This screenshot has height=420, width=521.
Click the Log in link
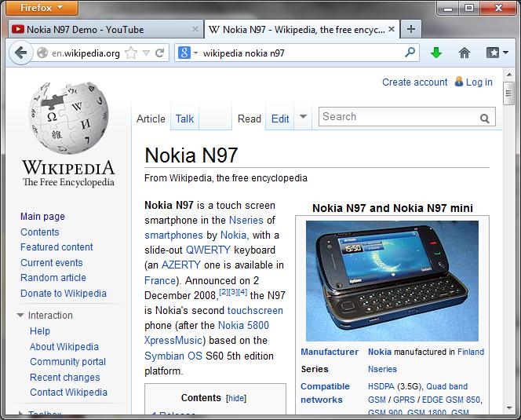point(479,82)
